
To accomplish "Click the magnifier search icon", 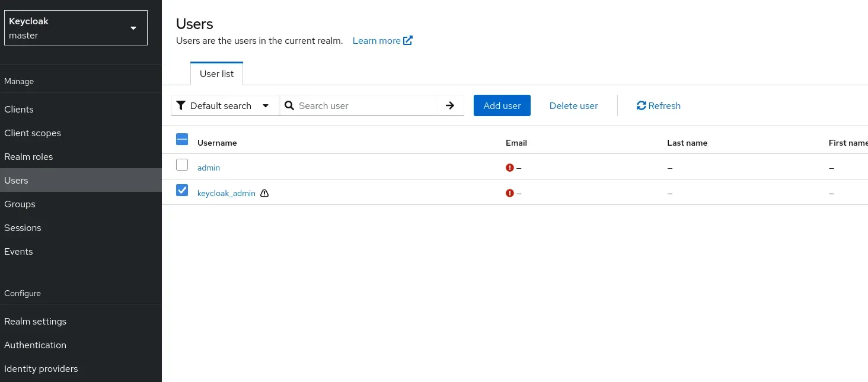I will [289, 105].
